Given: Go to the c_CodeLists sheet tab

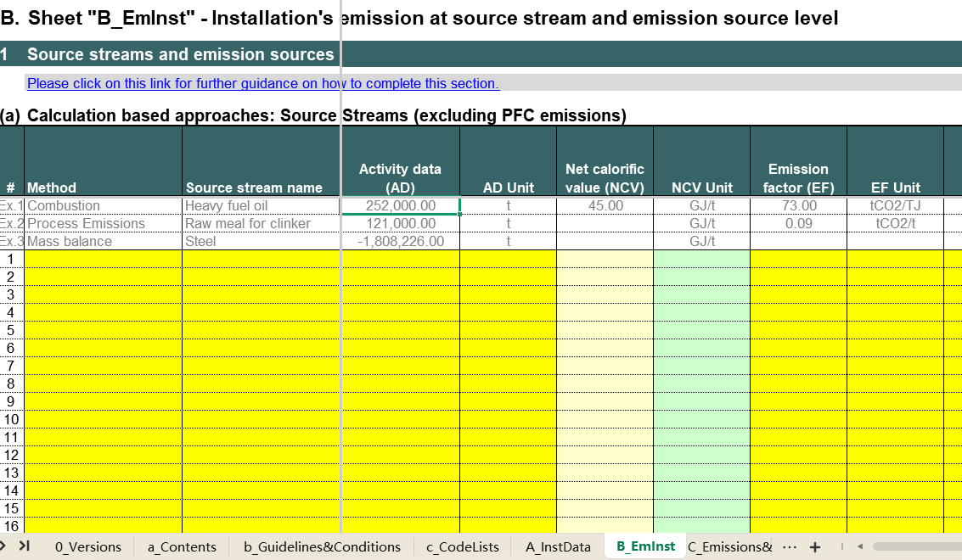Looking at the screenshot, I should coord(463,546).
